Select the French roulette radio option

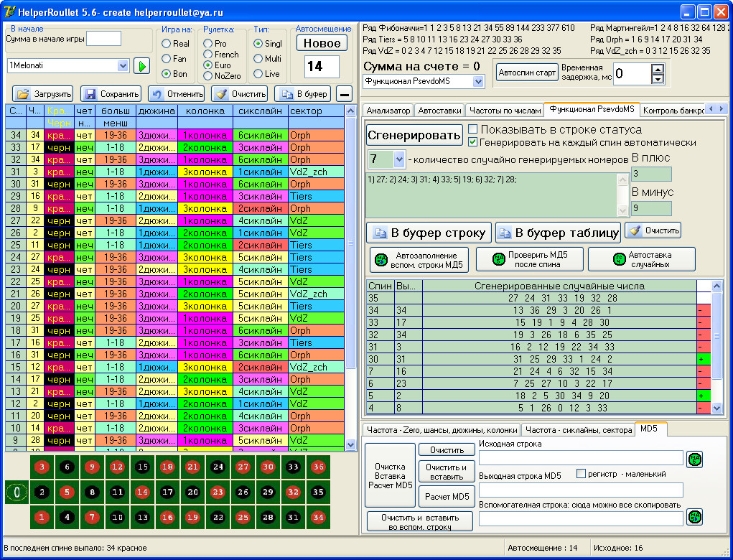click(208, 54)
